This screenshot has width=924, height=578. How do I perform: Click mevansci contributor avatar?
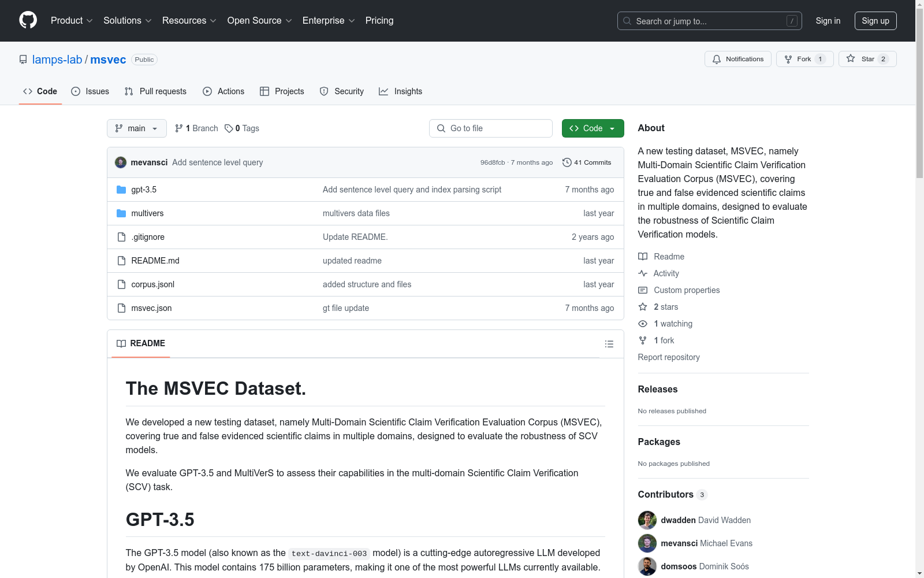[647, 543]
